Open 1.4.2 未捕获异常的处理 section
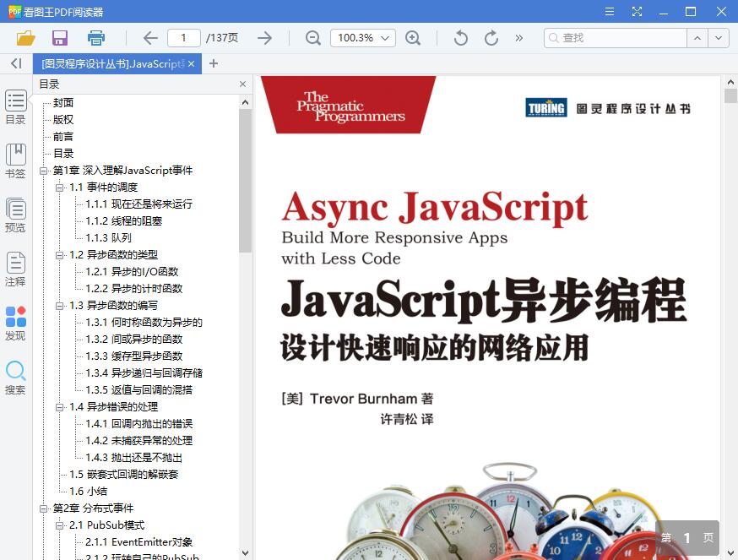Viewport: 738px width, 560px height. (x=138, y=441)
